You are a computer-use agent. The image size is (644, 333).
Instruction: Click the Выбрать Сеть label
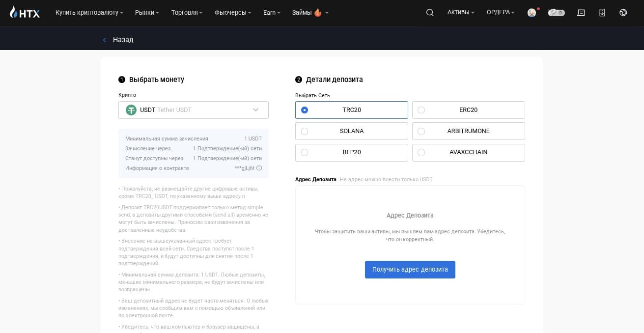[x=312, y=95]
